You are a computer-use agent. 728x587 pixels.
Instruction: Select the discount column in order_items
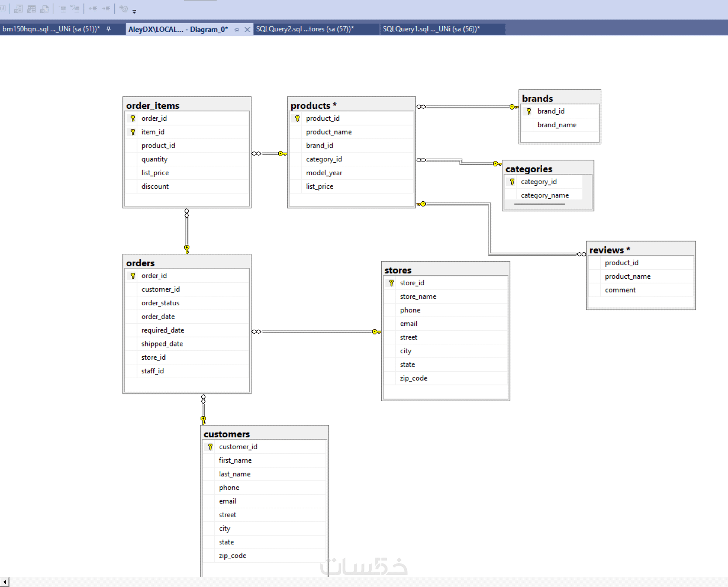[x=187, y=186]
